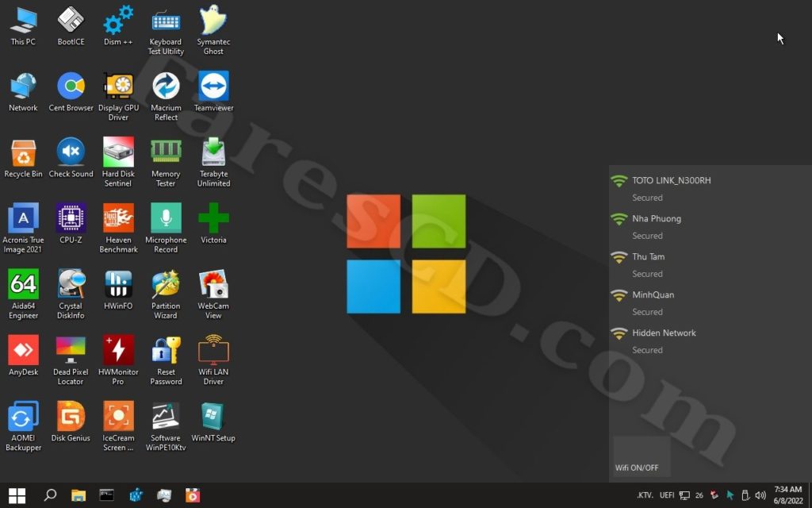Select the Heaven Benchmark icon
Image resolution: width=812 pixels, height=508 pixels.
(x=118, y=229)
